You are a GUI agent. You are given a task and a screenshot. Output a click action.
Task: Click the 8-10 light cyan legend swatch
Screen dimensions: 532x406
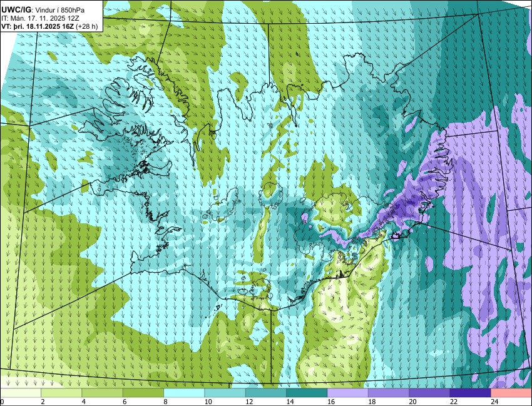(184, 393)
